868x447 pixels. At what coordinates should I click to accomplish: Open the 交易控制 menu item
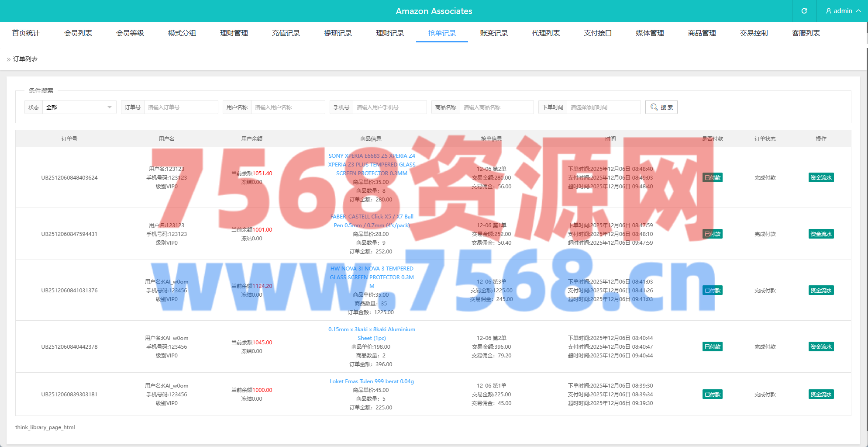[x=754, y=33]
